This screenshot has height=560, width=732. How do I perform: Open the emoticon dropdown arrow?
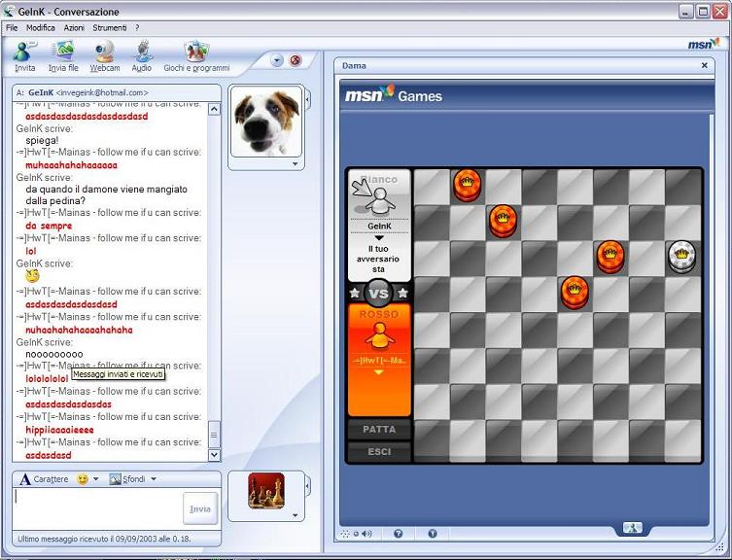pos(95,479)
